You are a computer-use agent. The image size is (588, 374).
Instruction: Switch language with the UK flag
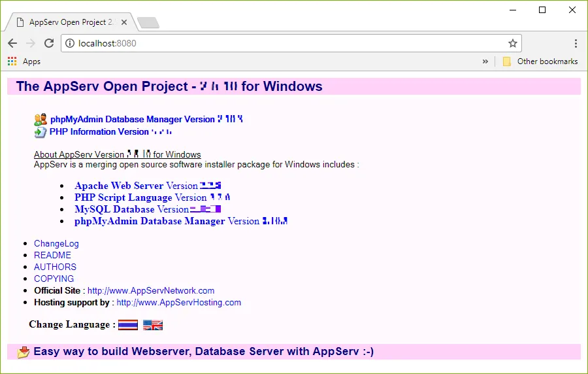(153, 325)
